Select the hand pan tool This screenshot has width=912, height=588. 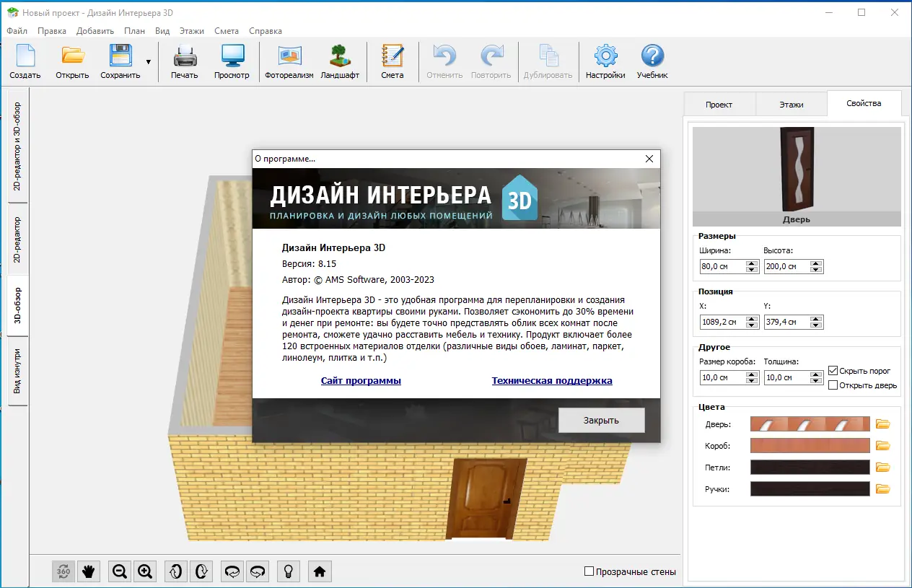coord(89,571)
